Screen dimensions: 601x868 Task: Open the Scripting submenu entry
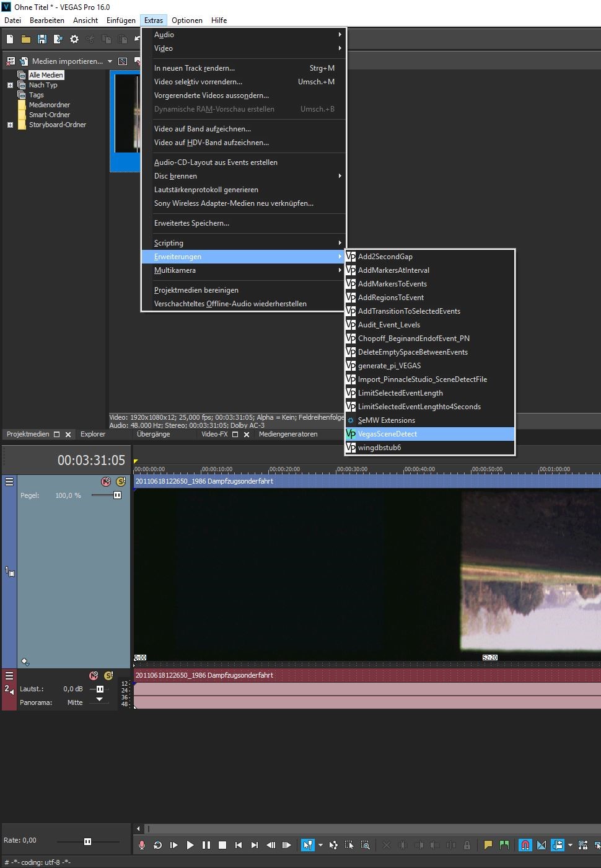pos(169,243)
